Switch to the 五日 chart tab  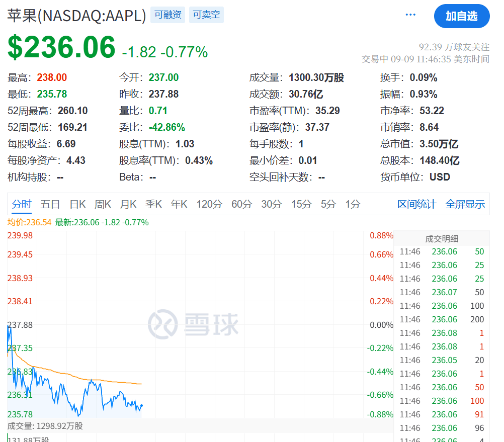(50, 204)
